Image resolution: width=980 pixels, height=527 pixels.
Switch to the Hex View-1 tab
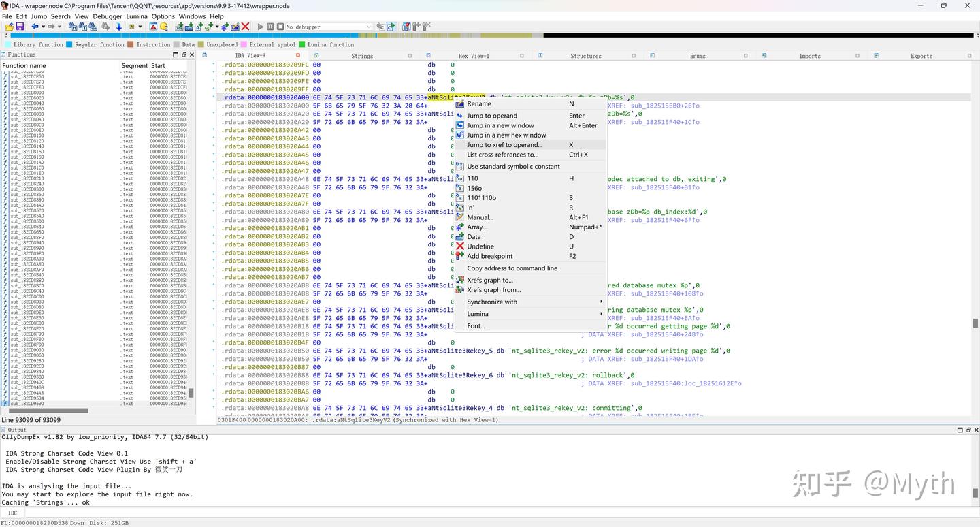474,56
